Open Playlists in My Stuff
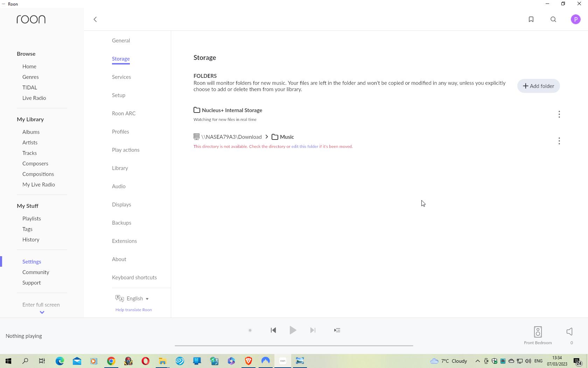The width and height of the screenshot is (588, 368). (31, 219)
